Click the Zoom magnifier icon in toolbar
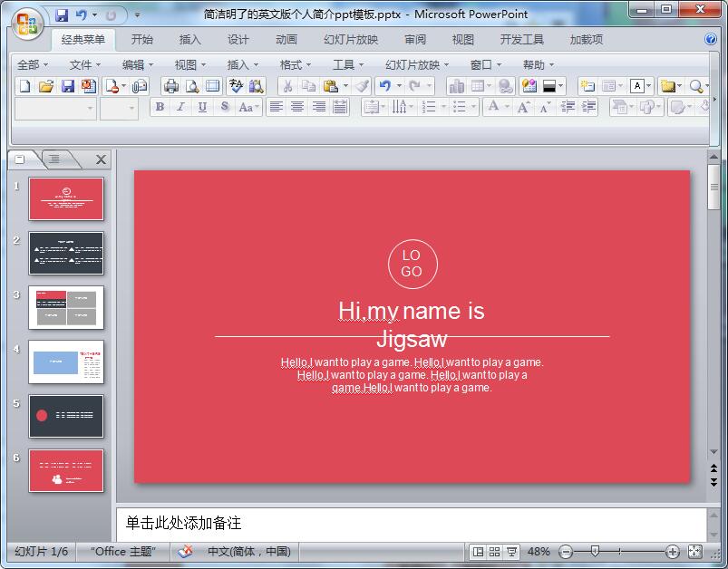The width and height of the screenshot is (728, 569). 695,86
